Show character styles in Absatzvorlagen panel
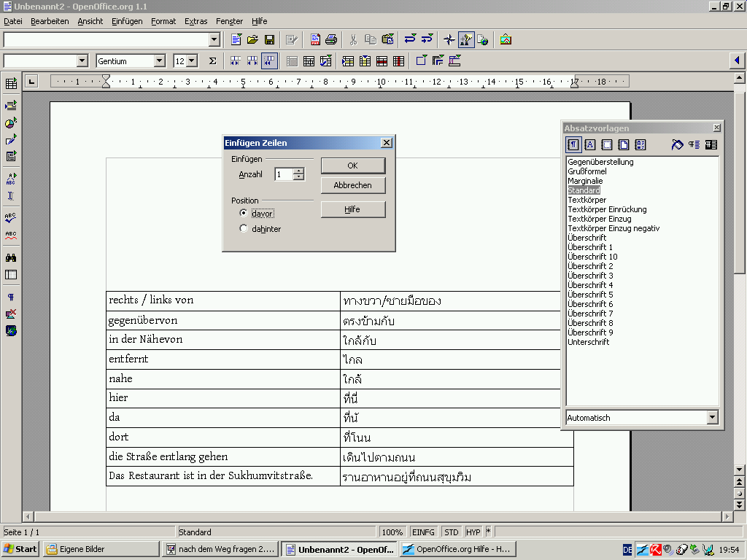The height and width of the screenshot is (560, 747). [589, 144]
